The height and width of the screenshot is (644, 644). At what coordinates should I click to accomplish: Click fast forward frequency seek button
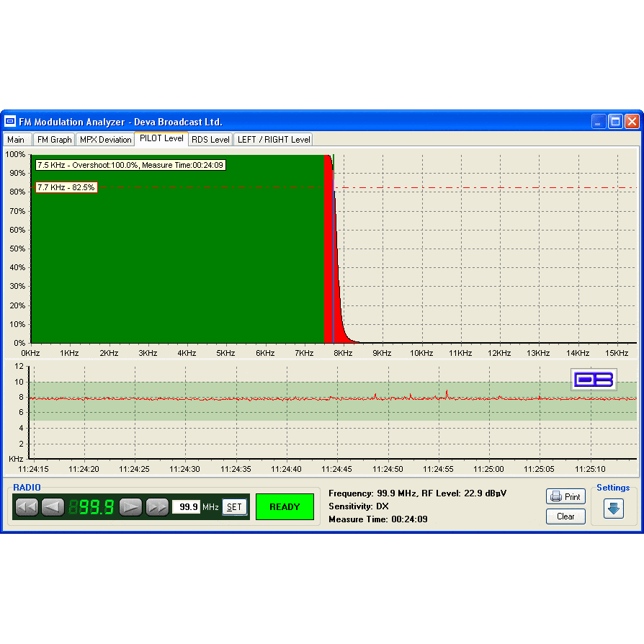pos(157,507)
